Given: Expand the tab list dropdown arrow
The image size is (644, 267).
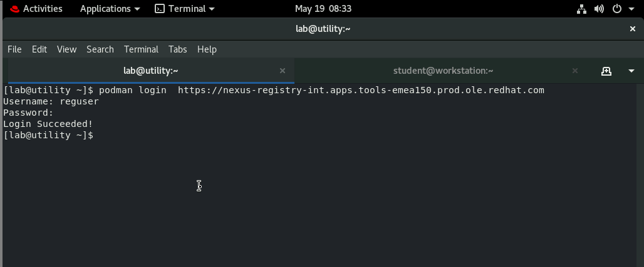Looking at the screenshot, I should coord(631,71).
